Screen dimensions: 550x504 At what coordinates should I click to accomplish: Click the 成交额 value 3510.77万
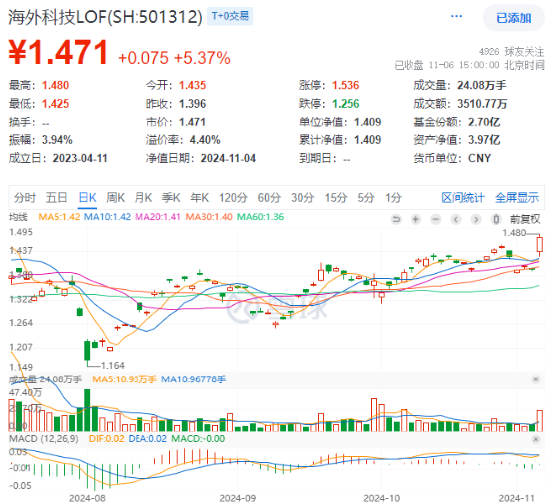tap(482, 104)
